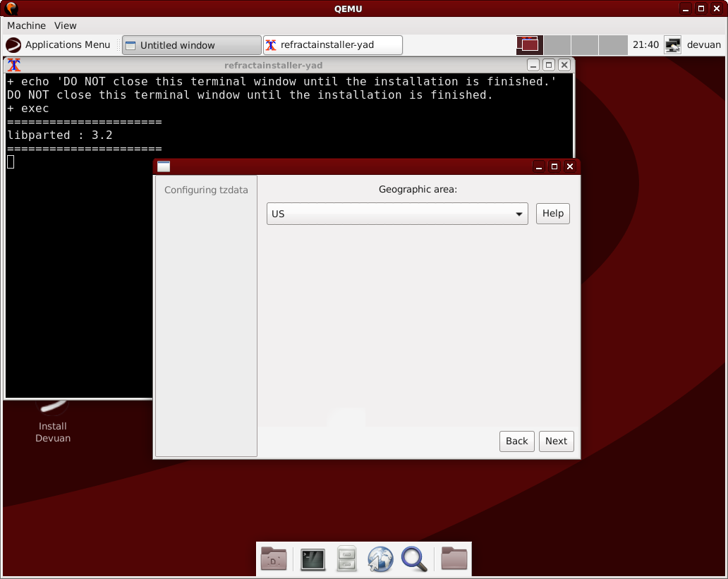Image resolution: width=728 pixels, height=579 pixels.
Task: Show desktop via leftmost dock folder icon
Action: pyautogui.click(x=274, y=559)
